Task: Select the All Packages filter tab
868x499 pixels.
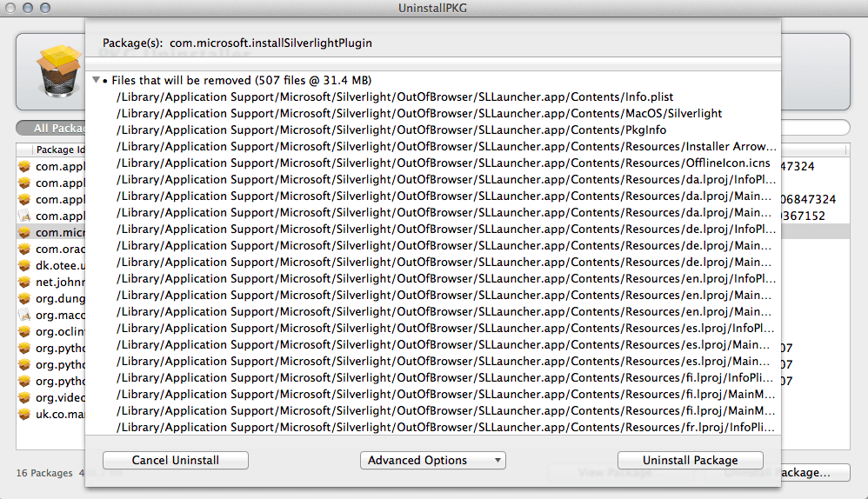Action: coord(51,129)
